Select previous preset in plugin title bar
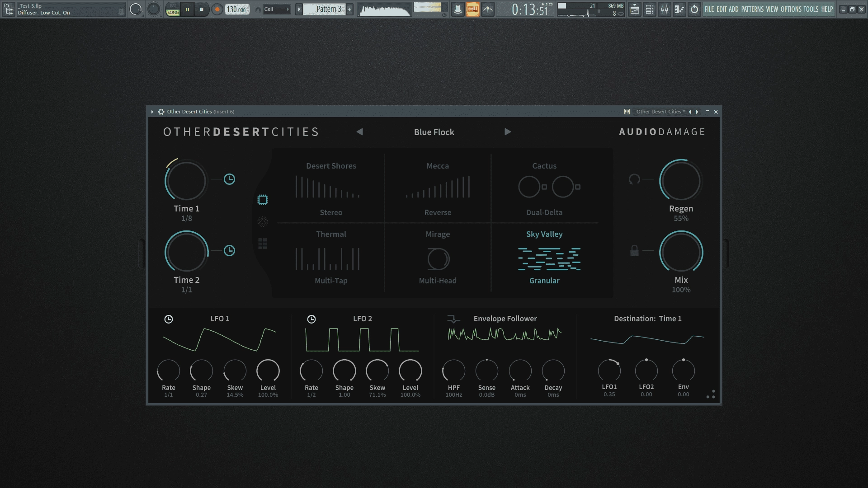868x488 pixels. point(690,112)
